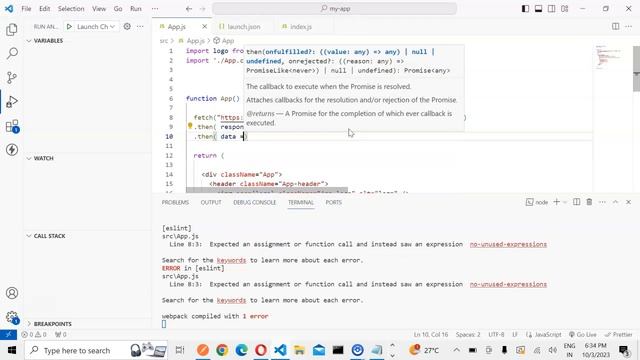Image resolution: width=640 pixels, height=360 pixels.
Task: Open the View menu
Action: coord(99,9)
